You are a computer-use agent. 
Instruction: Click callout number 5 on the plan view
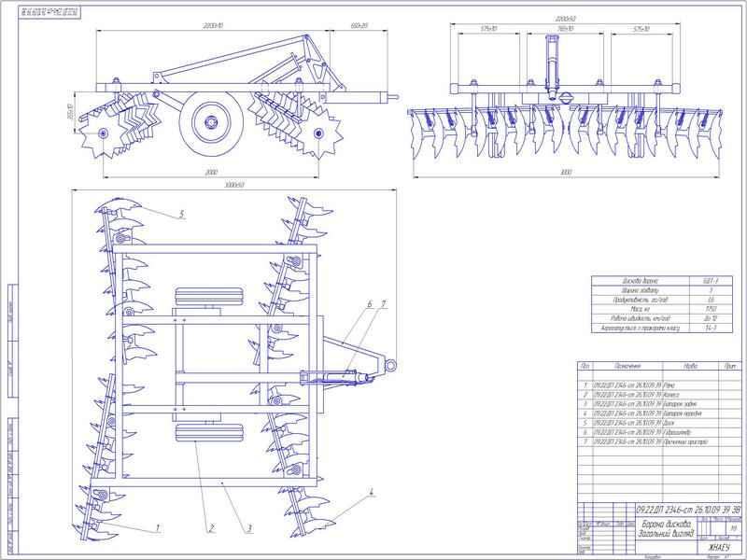coord(181,215)
